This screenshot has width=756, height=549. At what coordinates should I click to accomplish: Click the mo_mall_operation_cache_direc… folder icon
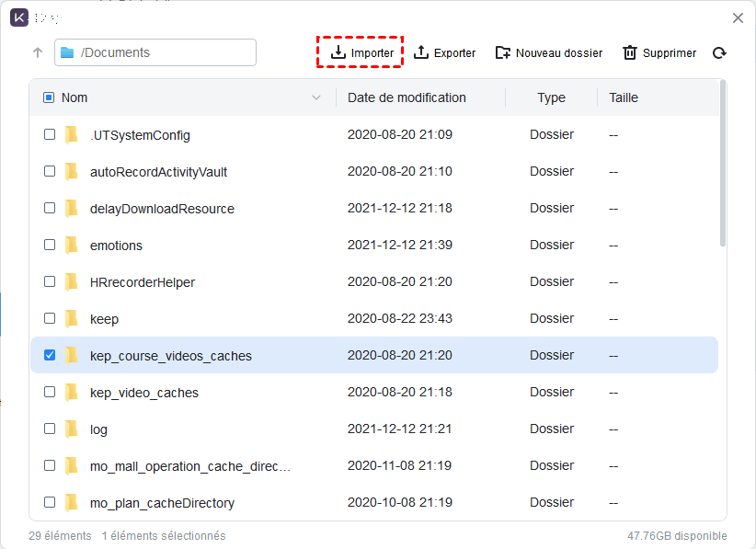72,465
